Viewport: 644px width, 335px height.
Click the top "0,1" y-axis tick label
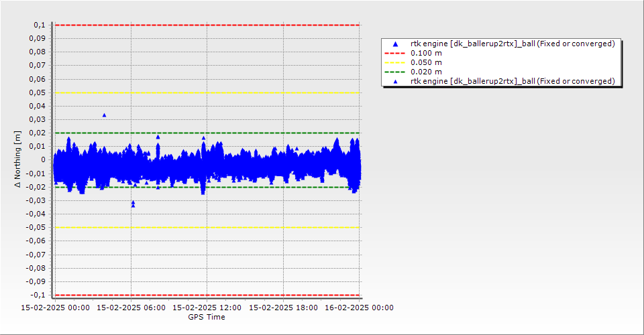tap(39, 25)
